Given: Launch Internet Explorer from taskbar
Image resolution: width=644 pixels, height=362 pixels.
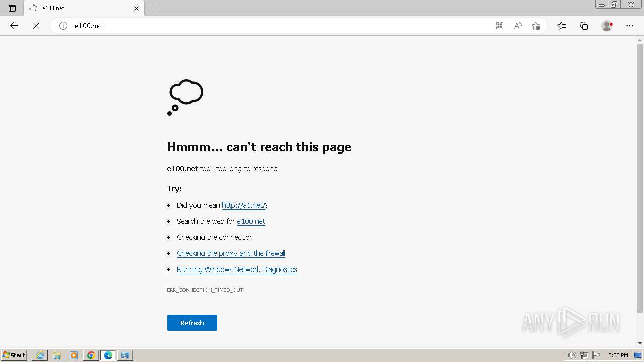Looking at the screenshot, I should pyautogui.click(x=40, y=355).
